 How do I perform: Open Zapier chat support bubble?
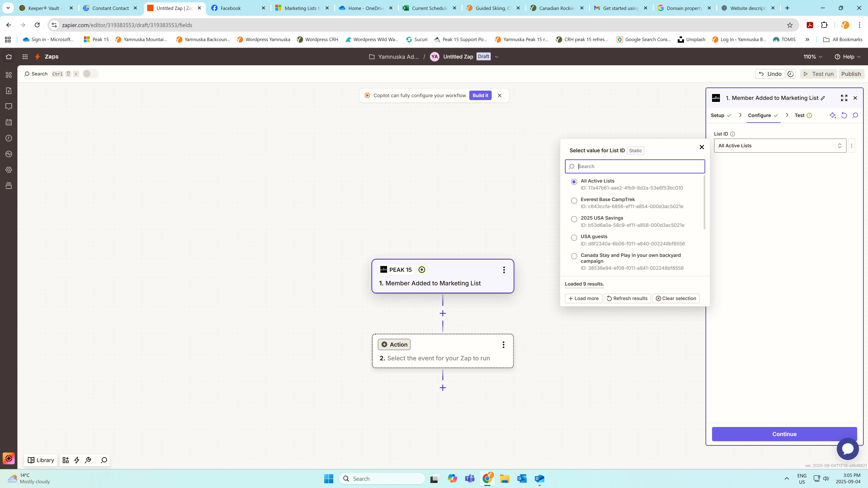click(x=848, y=449)
